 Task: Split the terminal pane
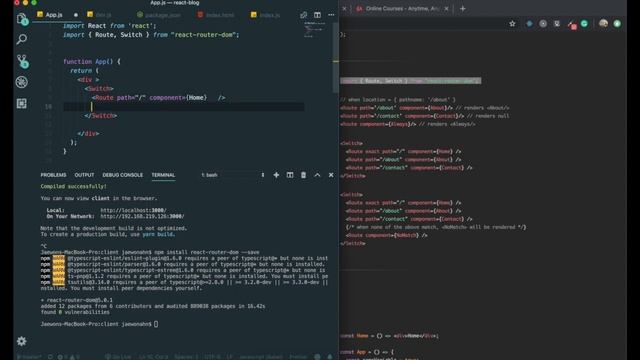(290, 175)
